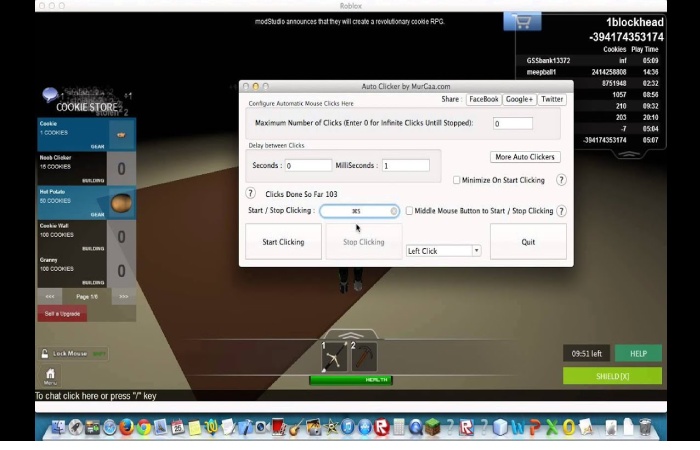Click the Maximum Number of Clicks field
700x450 pixels.
coord(512,124)
